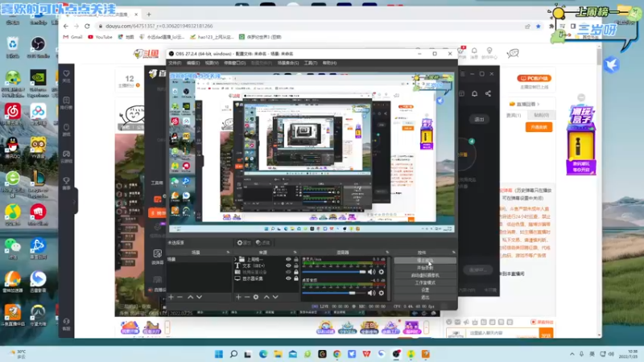Image resolution: width=644 pixels, height=362 pixels.
Task: Open File Explorer from the taskbar
Action: coord(278,354)
